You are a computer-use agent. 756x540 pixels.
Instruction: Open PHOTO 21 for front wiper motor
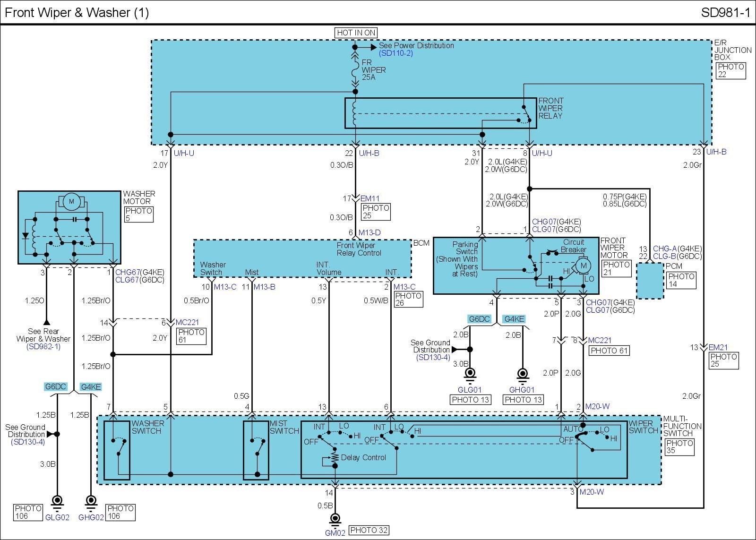pos(616,268)
